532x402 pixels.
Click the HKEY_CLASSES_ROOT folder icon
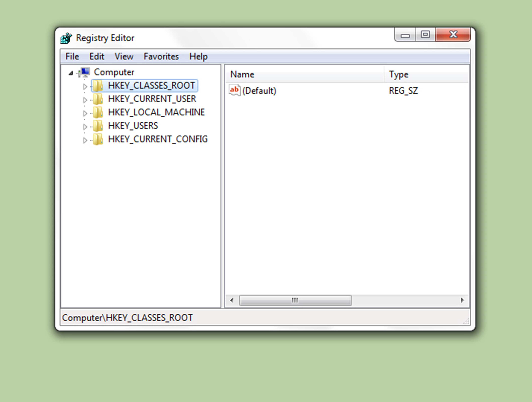tap(98, 86)
